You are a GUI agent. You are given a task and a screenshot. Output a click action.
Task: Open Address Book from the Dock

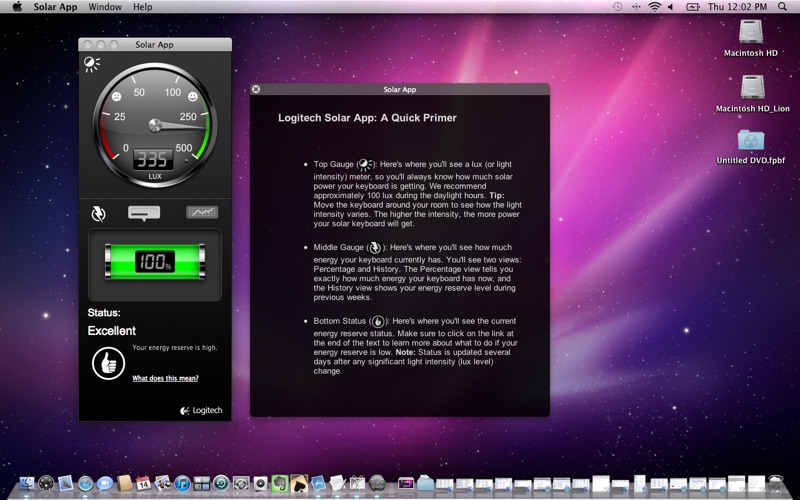124,483
